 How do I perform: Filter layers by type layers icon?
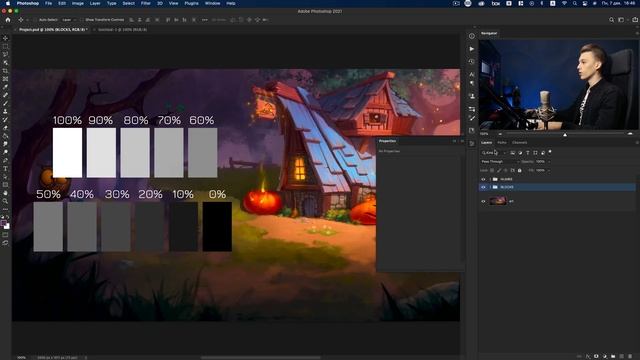(x=527, y=153)
